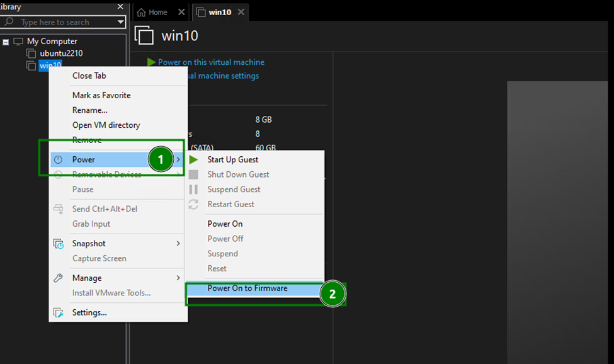Screen dimensions: 614x364
Task: Select Snapshot menu entry
Action: pyautogui.click(x=89, y=244)
